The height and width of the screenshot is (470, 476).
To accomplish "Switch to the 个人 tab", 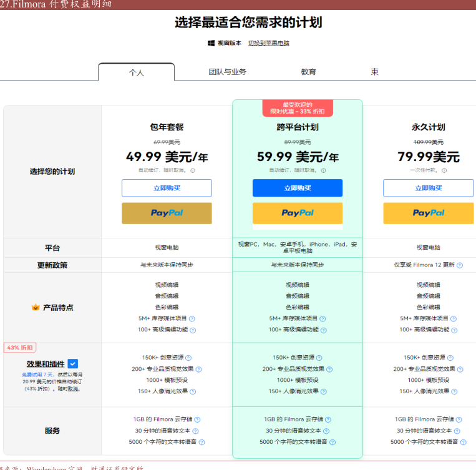I will 136,72.
